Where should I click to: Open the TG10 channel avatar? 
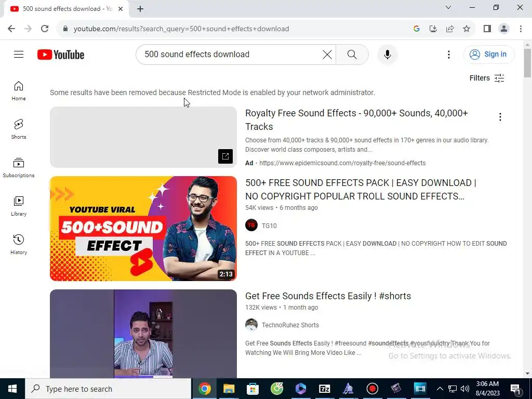pyautogui.click(x=251, y=225)
